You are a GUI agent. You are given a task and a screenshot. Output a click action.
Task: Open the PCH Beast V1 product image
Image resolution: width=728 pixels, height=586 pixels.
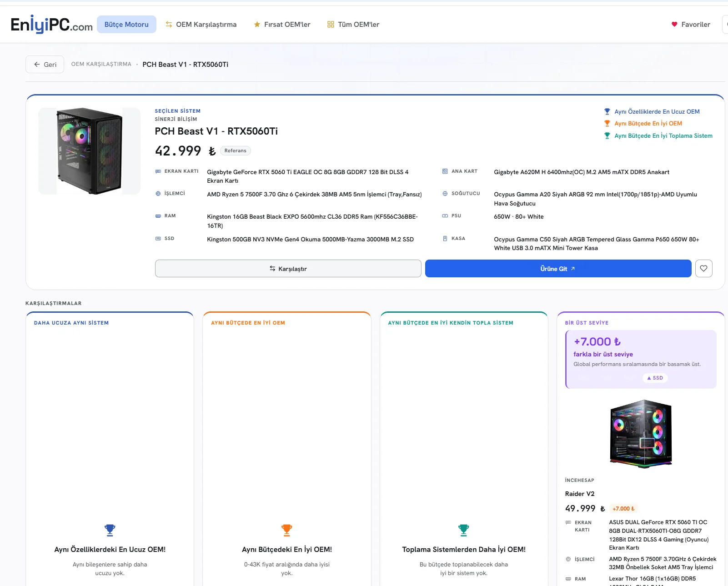click(90, 151)
